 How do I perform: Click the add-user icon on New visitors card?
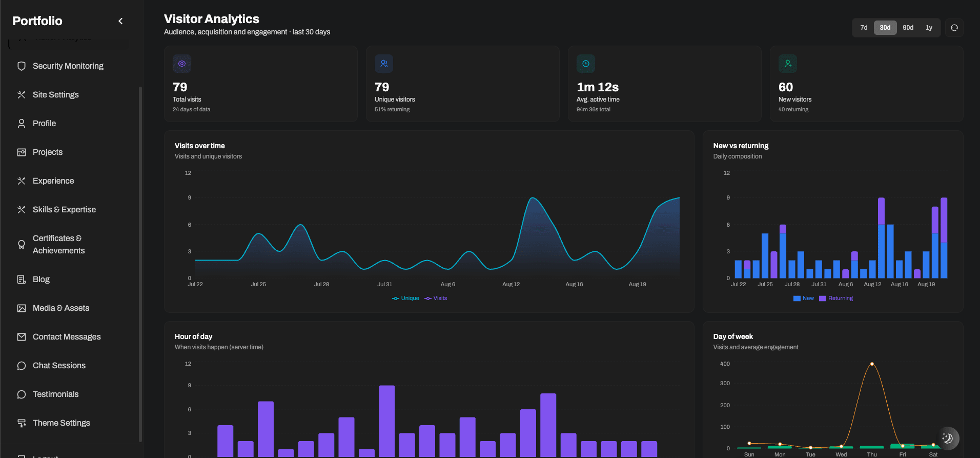pyautogui.click(x=788, y=64)
